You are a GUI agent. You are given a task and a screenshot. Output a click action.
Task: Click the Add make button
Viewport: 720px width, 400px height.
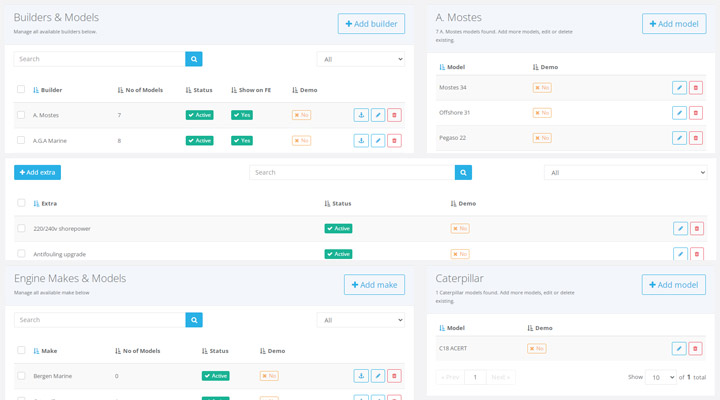374,285
